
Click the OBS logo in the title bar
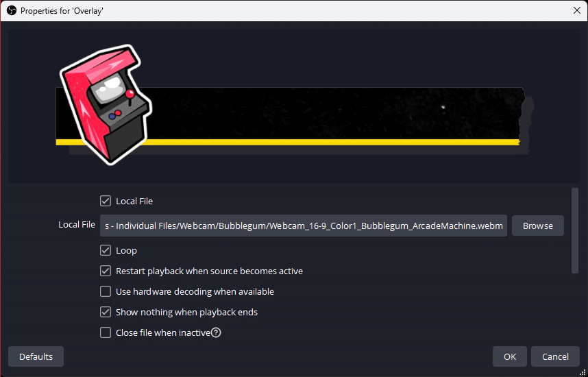pos(11,11)
